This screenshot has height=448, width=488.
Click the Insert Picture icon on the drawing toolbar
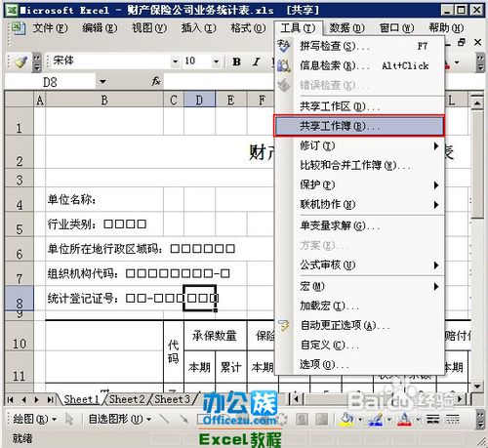pos(322,420)
